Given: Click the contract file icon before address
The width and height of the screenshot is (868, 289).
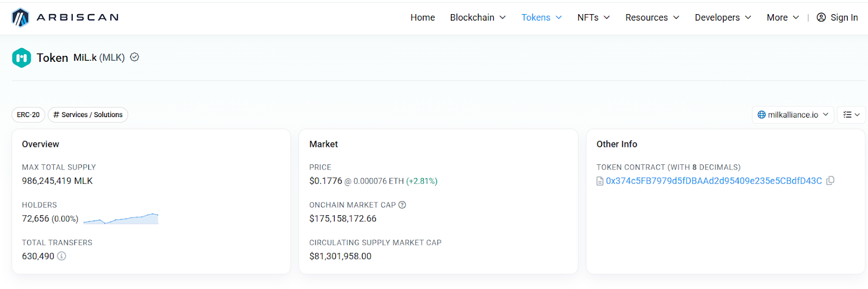Looking at the screenshot, I should click(600, 181).
